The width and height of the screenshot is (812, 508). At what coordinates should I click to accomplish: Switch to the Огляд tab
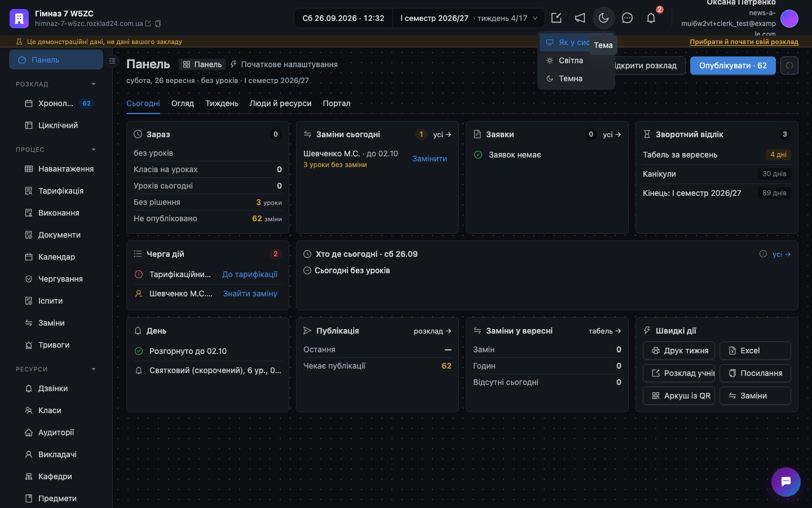pos(183,103)
